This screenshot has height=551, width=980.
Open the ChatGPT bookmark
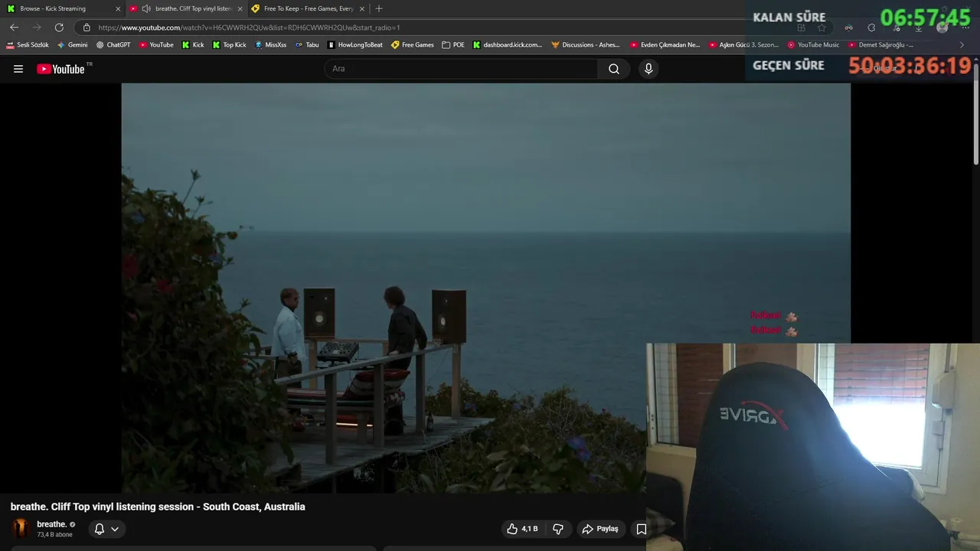[x=113, y=45]
